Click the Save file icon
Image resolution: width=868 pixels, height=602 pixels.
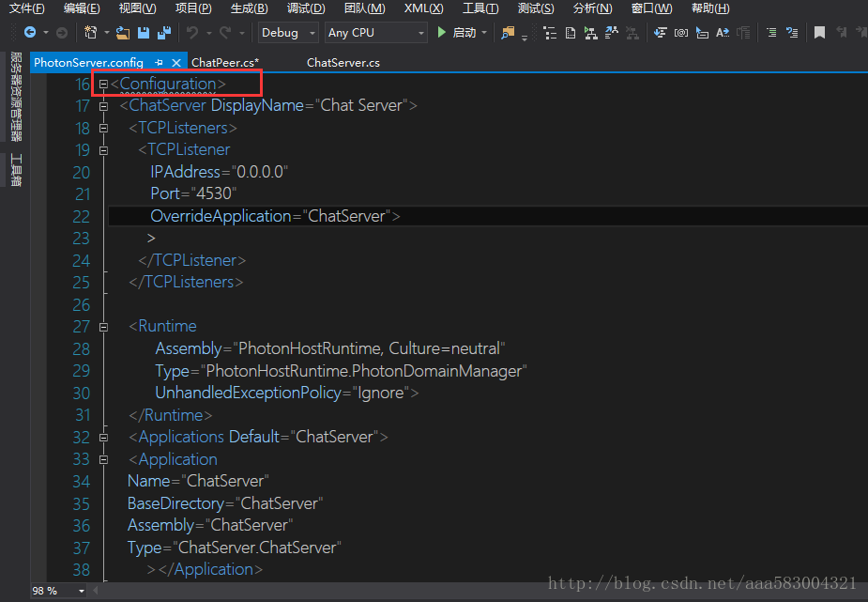point(144,33)
